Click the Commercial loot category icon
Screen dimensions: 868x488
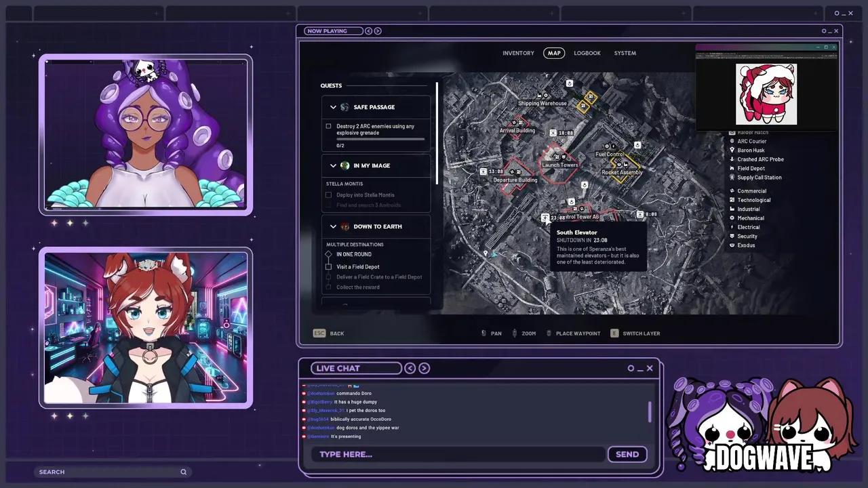pyautogui.click(x=732, y=191)
